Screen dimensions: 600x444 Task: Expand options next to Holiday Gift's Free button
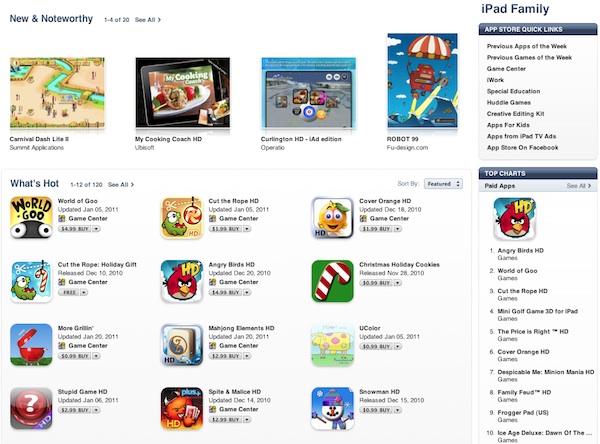84,292
